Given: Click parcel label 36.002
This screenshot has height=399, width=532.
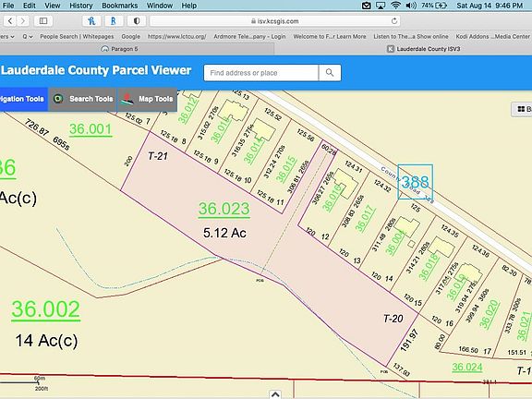Looking at the screenshot, I should point(46,309).
